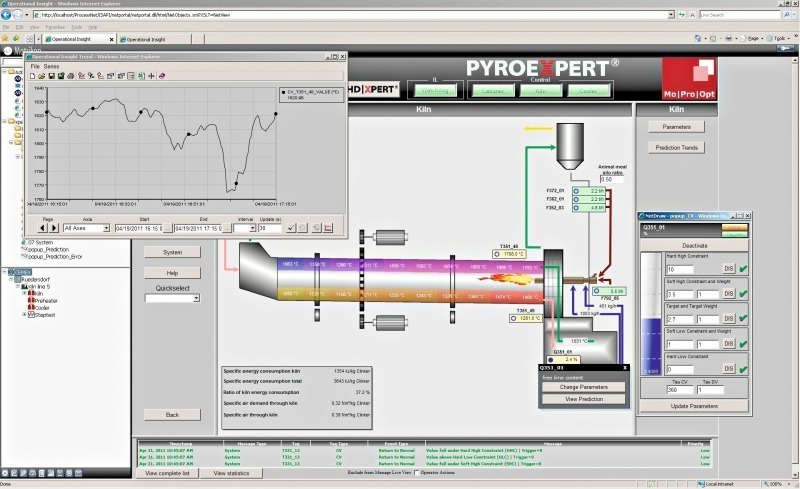800x489 pixels.
Task: Click the checkmark apply icon in trend window
Action: click(x=290, y=228)
